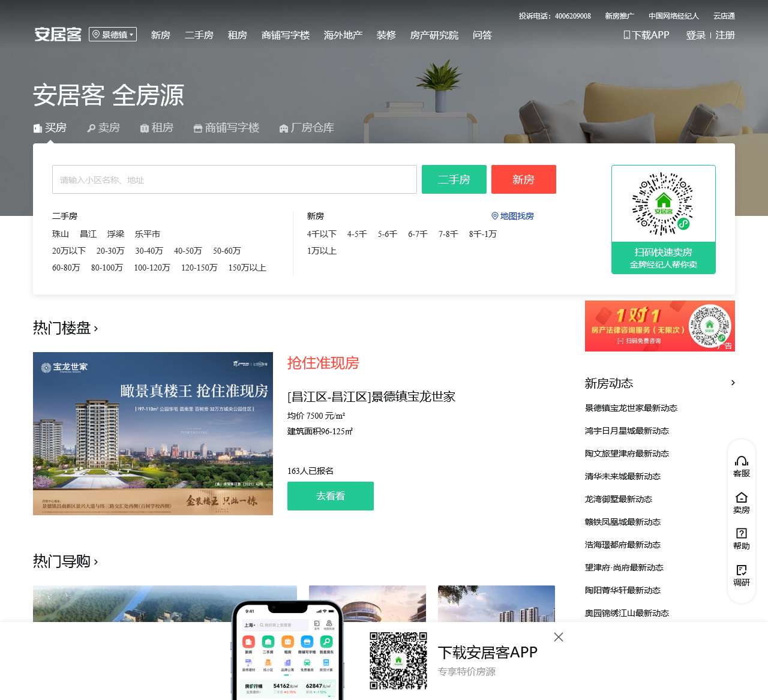The height and width of the screenshot is (700, 768).
Task: Select the 商铺写字楼 search tab
Action: 226,128
